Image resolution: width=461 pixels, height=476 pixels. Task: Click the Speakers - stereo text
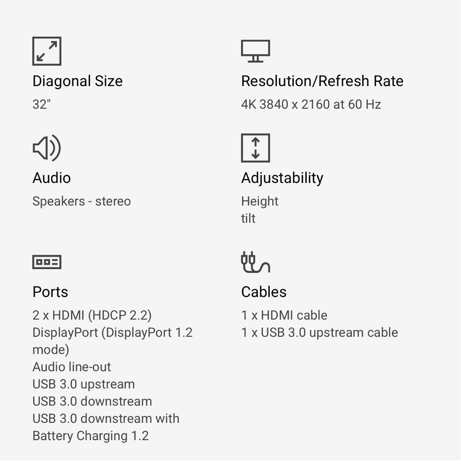(x=82, y=201)
